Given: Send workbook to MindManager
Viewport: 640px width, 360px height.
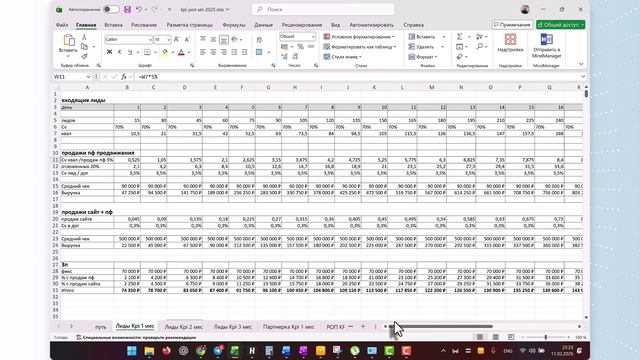Looking at the screenshot, I should point(547,46).
